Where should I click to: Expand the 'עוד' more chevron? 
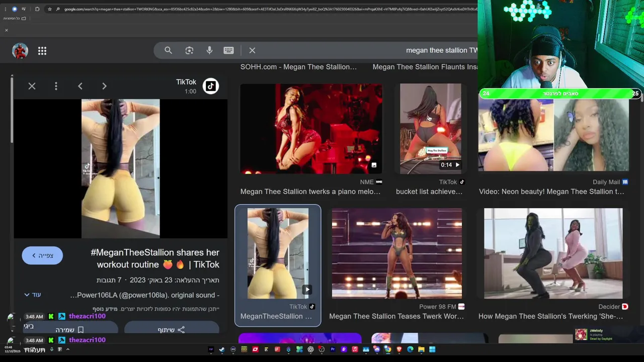[32, 295]
